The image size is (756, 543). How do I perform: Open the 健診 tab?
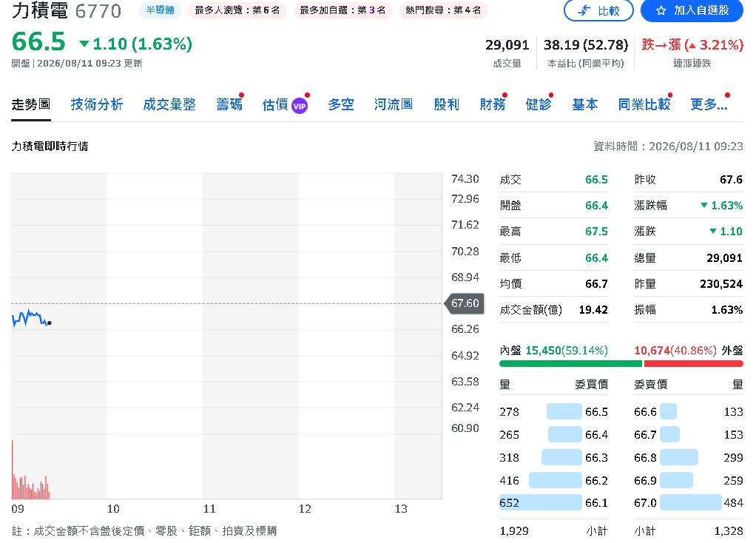tap(538, 104)
